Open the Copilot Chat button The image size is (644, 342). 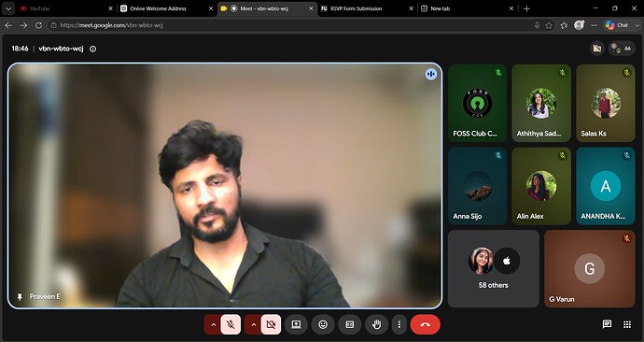coord(617,25)
